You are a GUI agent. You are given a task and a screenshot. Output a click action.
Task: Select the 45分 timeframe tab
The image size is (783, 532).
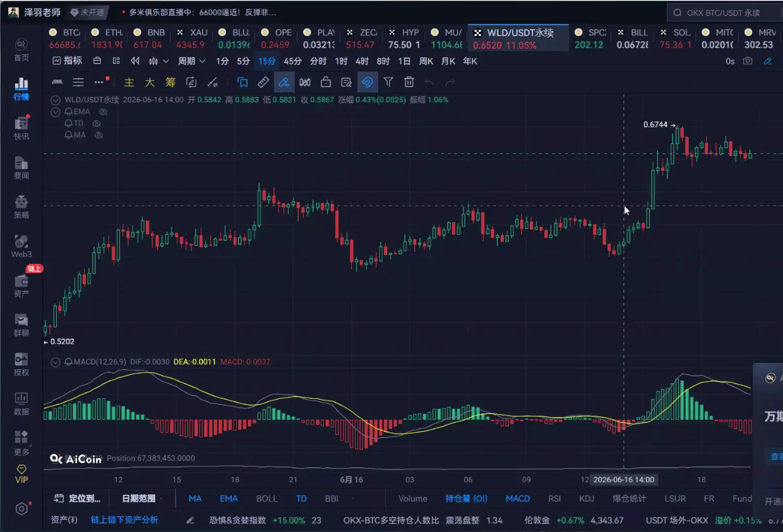293,61
